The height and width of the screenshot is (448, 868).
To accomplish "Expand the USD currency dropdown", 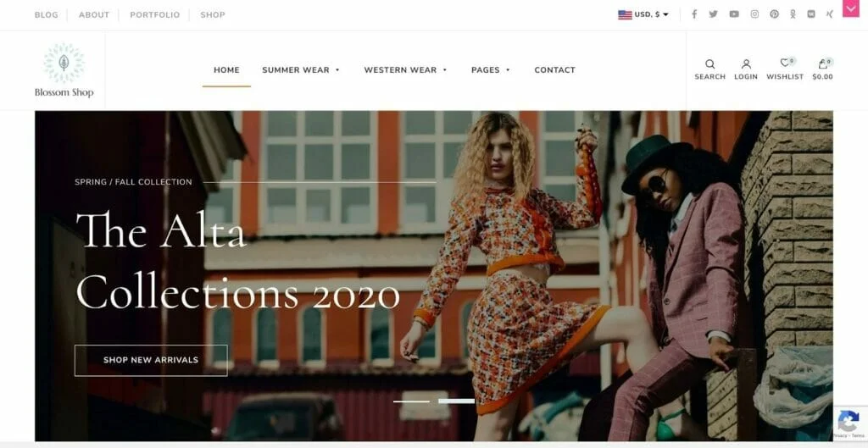I will point(643,14).
